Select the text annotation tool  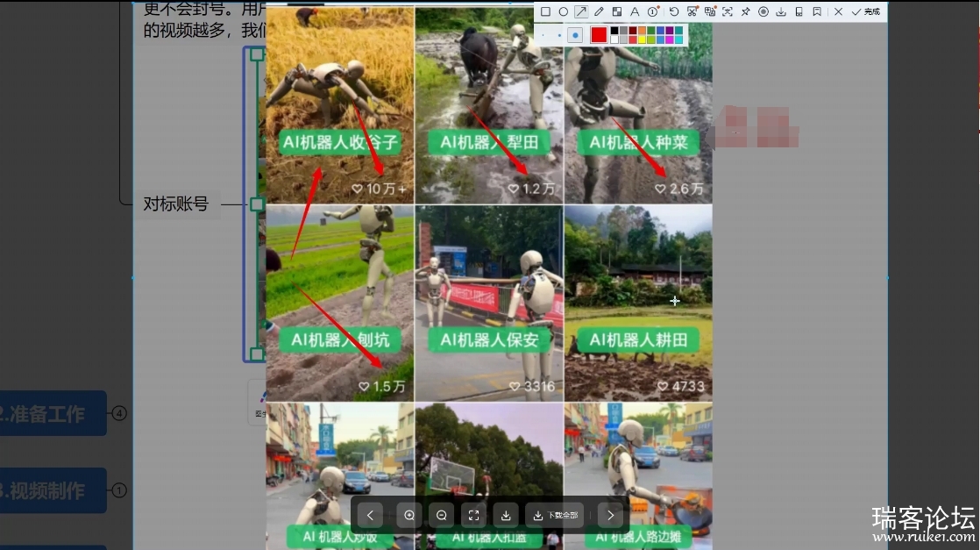pyautogui.click(x=635, y=11)
